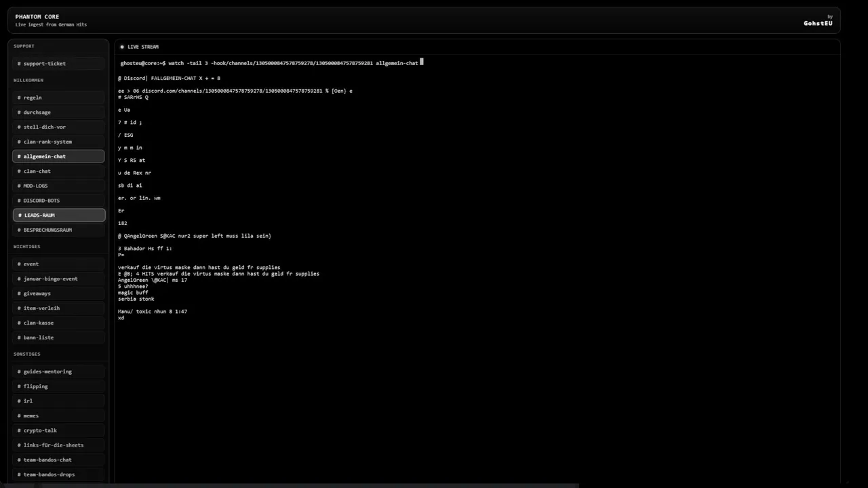Select the stell-dich-vor channel

click(x=59, y=127)
